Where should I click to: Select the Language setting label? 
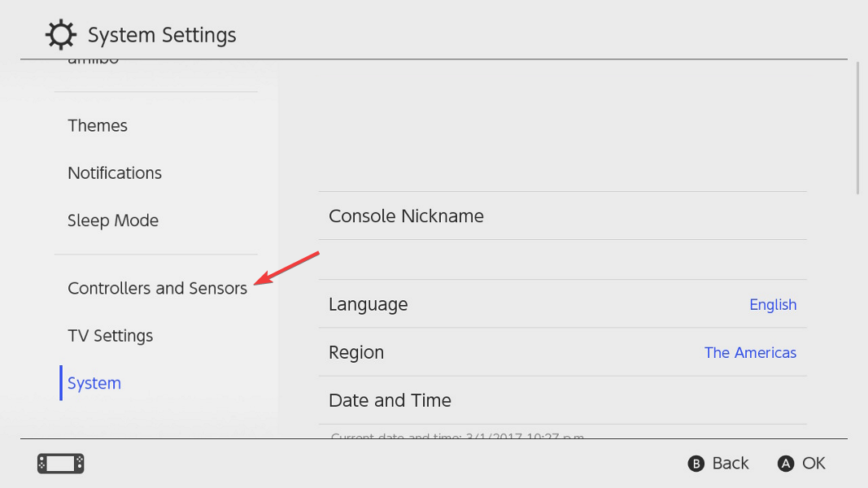368,304
